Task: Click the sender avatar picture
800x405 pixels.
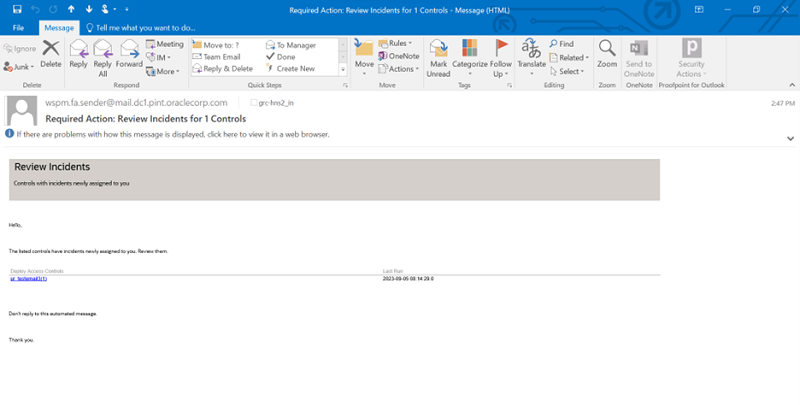Action: click(x=21, y=110)
